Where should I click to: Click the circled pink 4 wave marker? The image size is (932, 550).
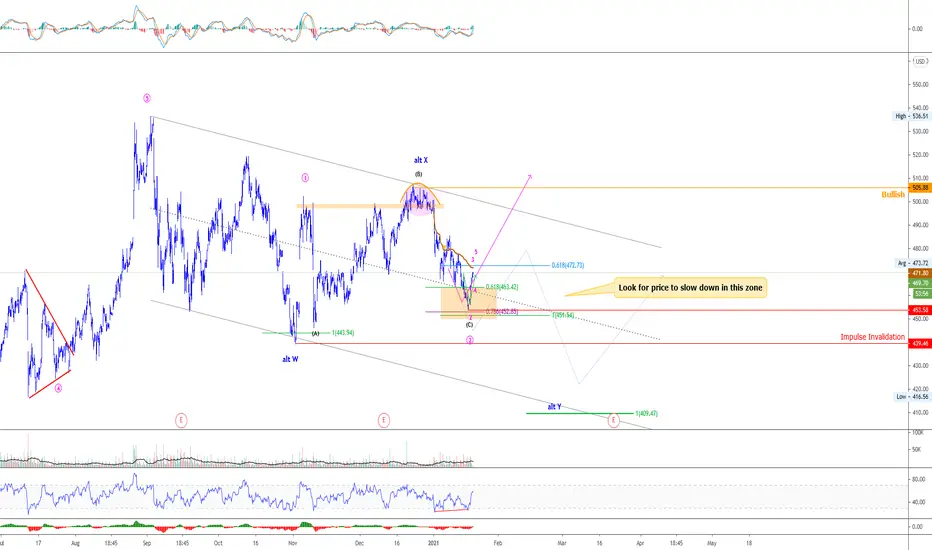(x=58, y=388)
